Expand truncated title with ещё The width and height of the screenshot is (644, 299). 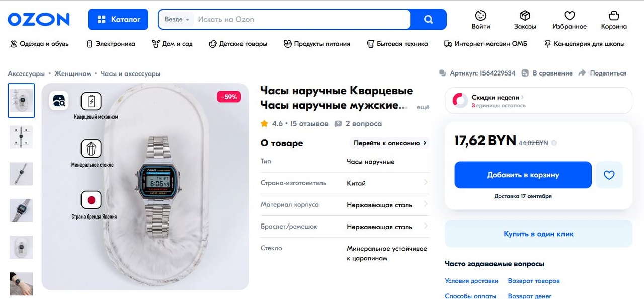[424, 107]
